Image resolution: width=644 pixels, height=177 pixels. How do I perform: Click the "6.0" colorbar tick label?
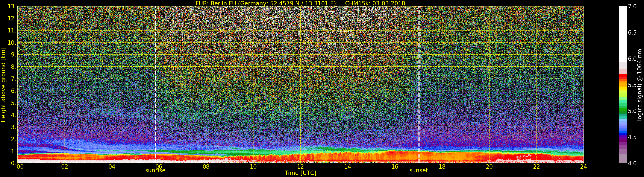click(x=632, y=59)
